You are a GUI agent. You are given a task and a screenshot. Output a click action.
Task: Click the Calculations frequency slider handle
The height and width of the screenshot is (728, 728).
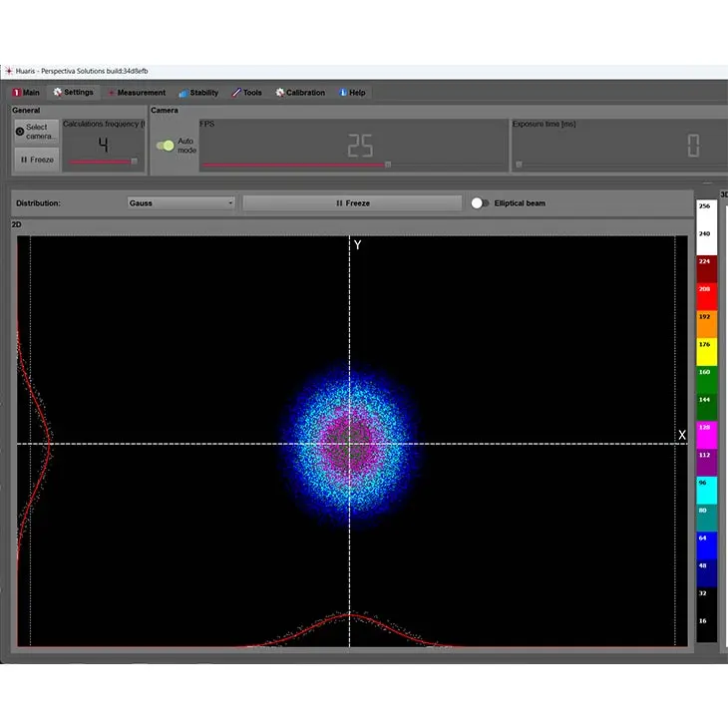(x=135, y=162)
